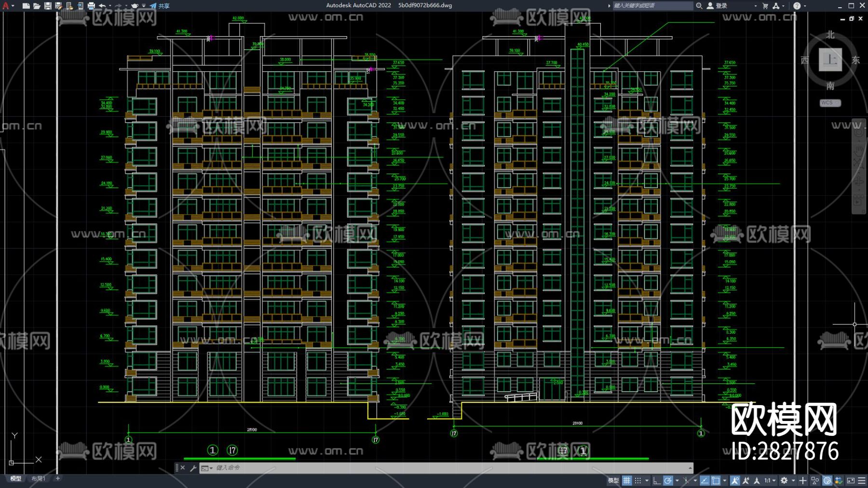Click the Help question mark icon
The height and width of the screenshot is (488, 868).
coord(797,6)
